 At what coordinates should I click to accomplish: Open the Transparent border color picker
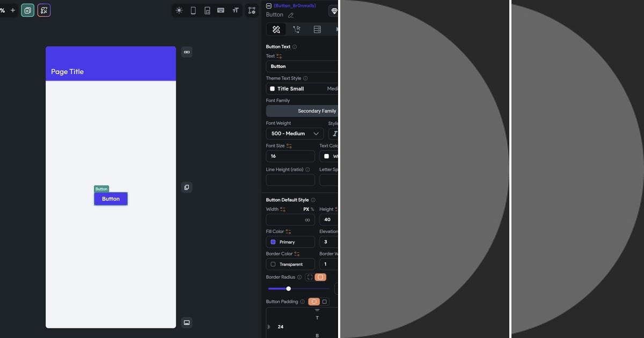click(290, 264)
